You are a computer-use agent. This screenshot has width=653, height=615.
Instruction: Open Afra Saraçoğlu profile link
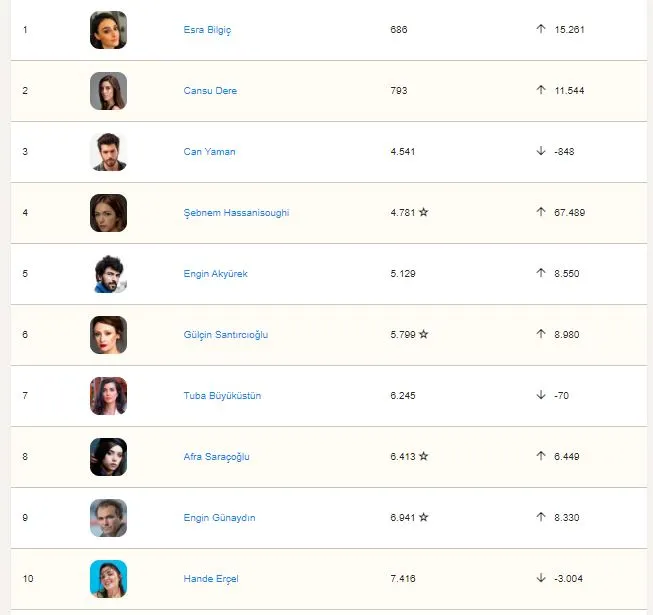(217, 457)
